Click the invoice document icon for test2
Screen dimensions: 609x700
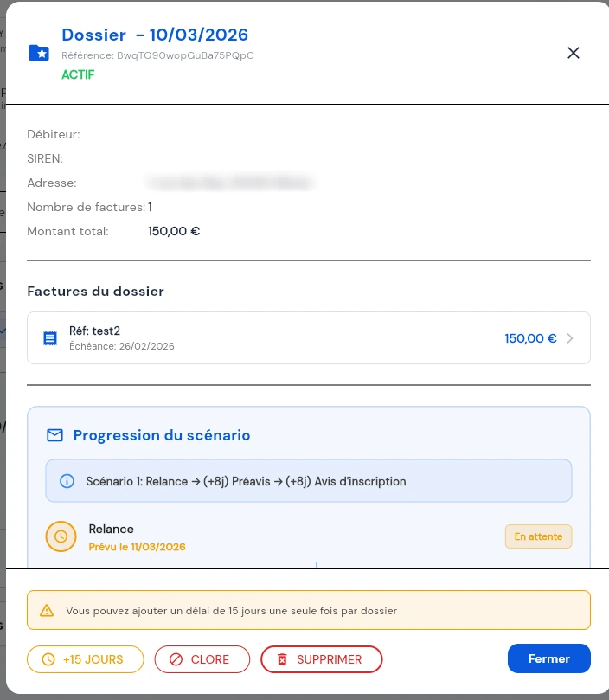50,338
